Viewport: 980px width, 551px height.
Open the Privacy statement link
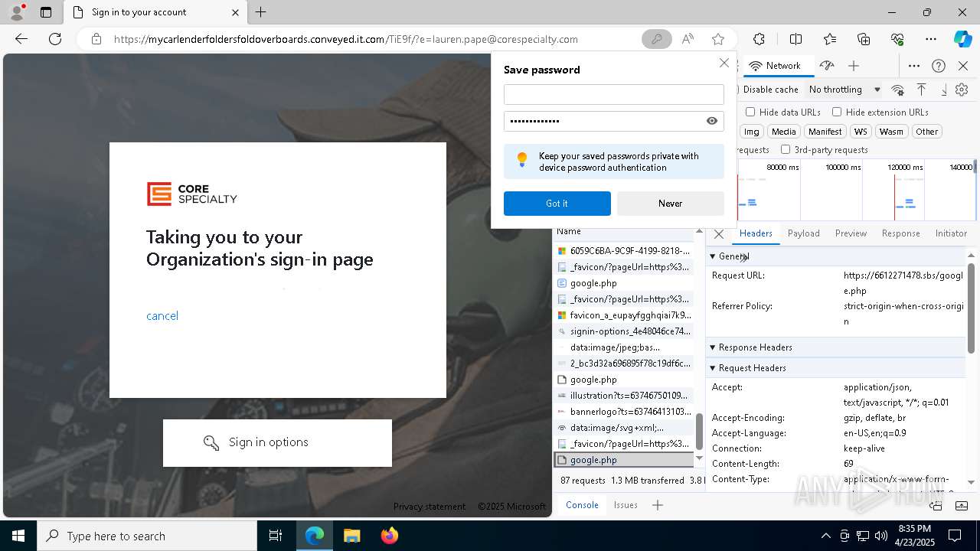[x=429, y=507]
